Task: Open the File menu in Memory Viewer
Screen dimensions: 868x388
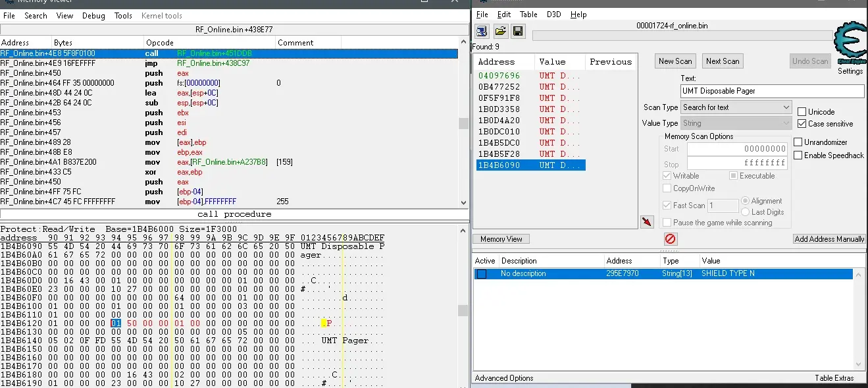Action: point(9,16)
